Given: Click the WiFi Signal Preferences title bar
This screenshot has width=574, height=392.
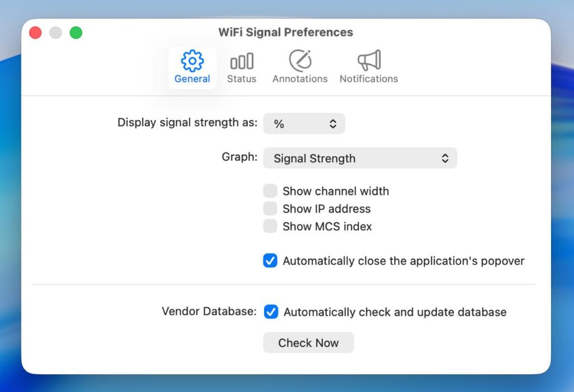Looking at the screenshot, I should click(286, 33).
